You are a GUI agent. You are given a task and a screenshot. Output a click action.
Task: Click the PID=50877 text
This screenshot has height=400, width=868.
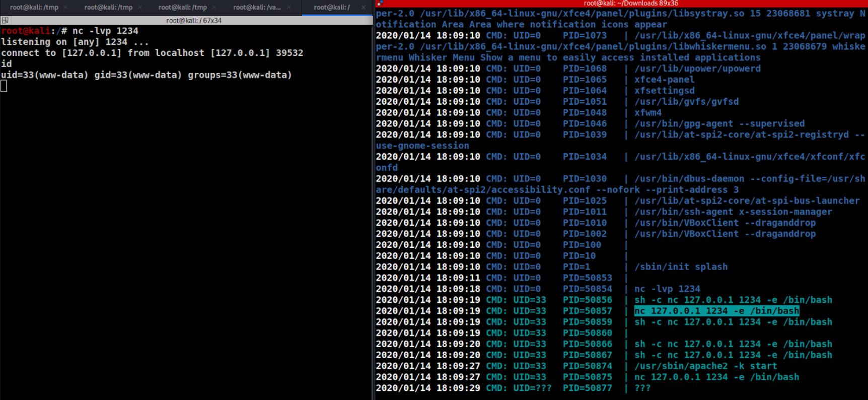click(x=588, y=388)
